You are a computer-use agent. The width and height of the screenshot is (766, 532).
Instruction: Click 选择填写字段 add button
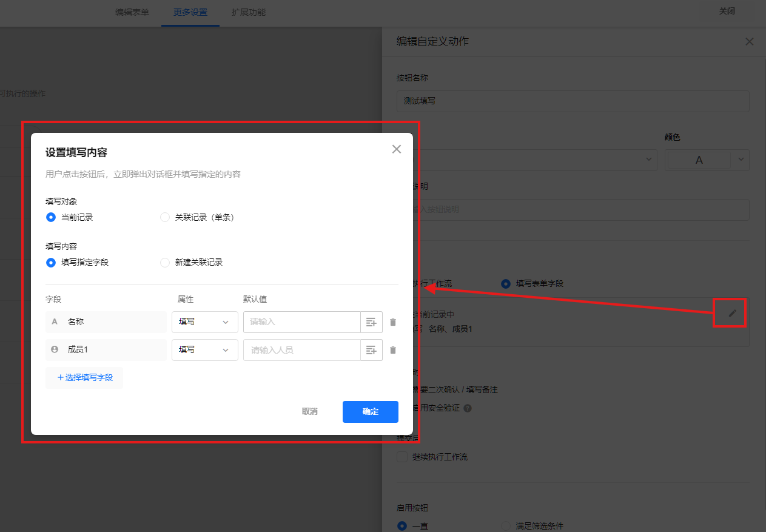[84, 377]
